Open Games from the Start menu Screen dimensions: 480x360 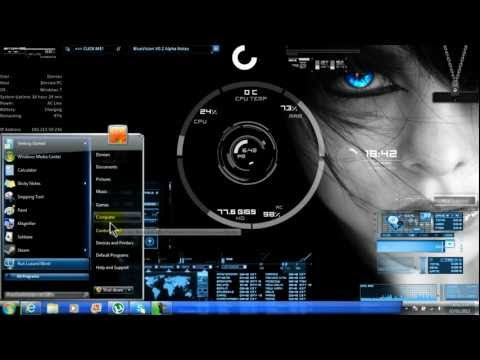pos(102,205)
